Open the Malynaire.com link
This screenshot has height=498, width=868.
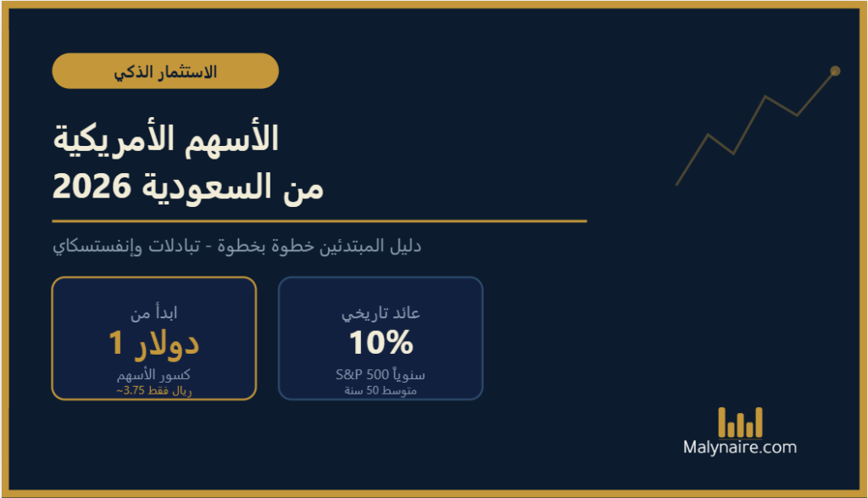740,447
